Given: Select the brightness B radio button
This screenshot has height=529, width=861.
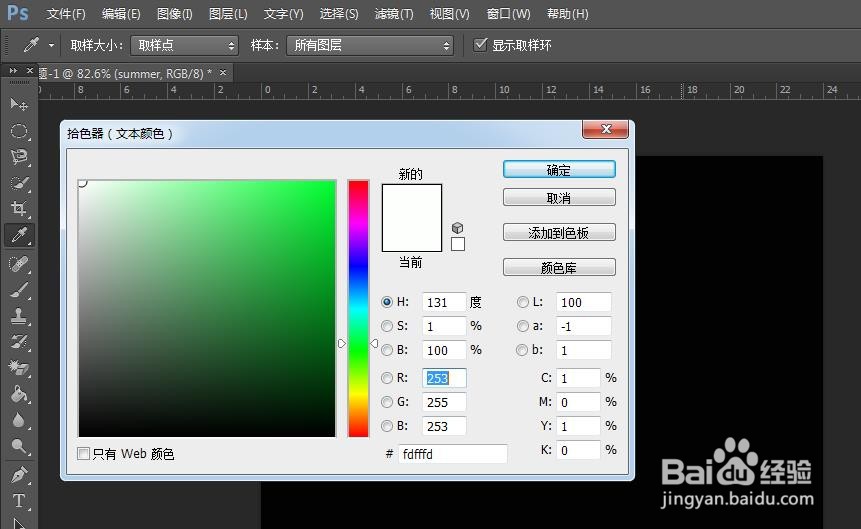Looking at the screenshot, I should (387, 350).
